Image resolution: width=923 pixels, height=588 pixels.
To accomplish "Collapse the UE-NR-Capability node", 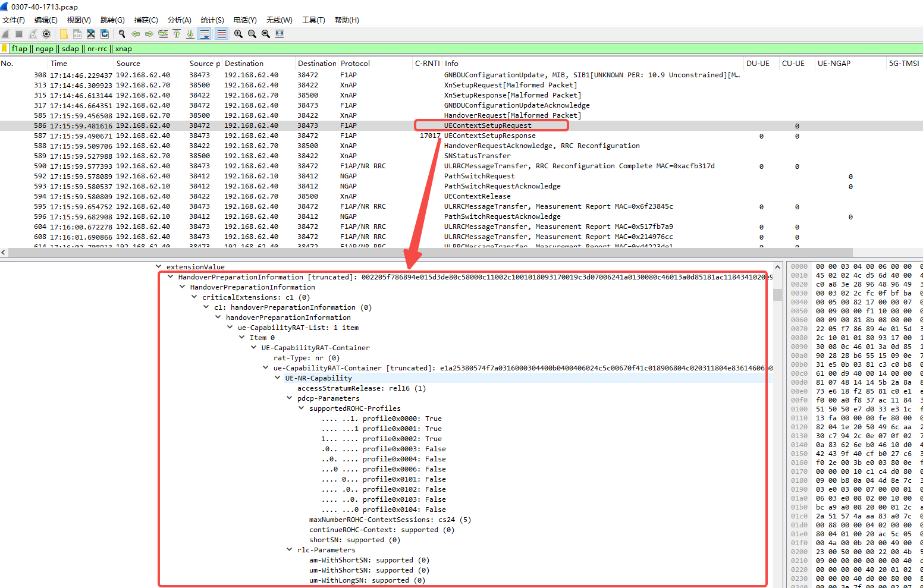I will (x=278, y=378).
